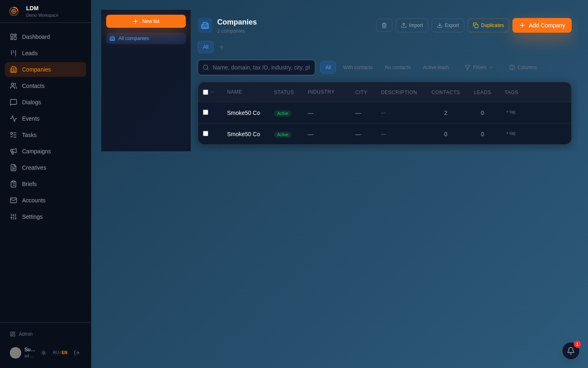This screenshot has height=368, width=588.
Task: Toggle the light/dark theme sun icon
Action: (x=44, y=353)
